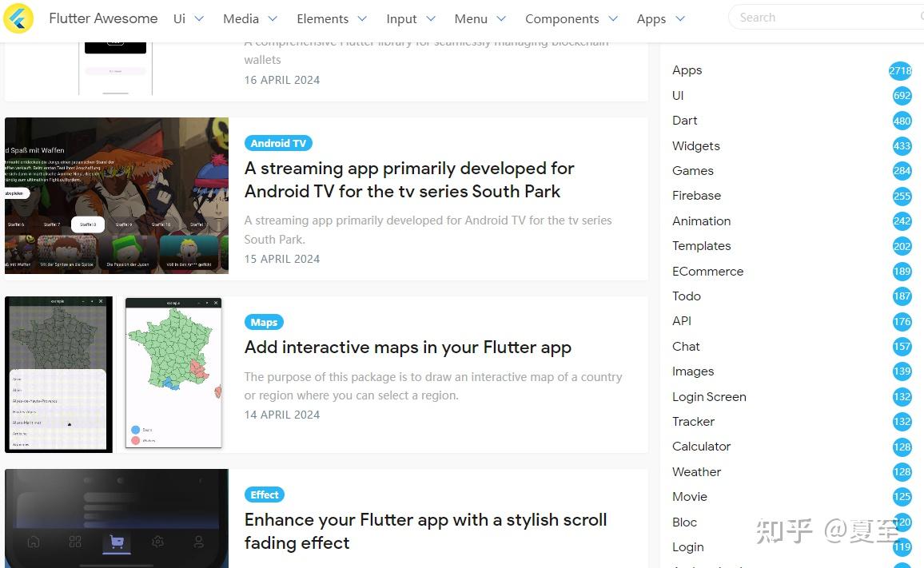924x568 pixels.
Task: Open the interactive maps article headline
Action: coord(408,348)
